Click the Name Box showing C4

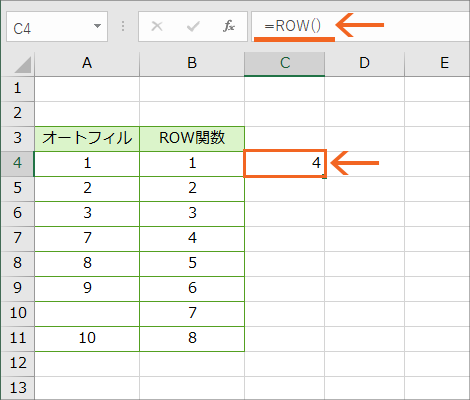click(57, 27)
